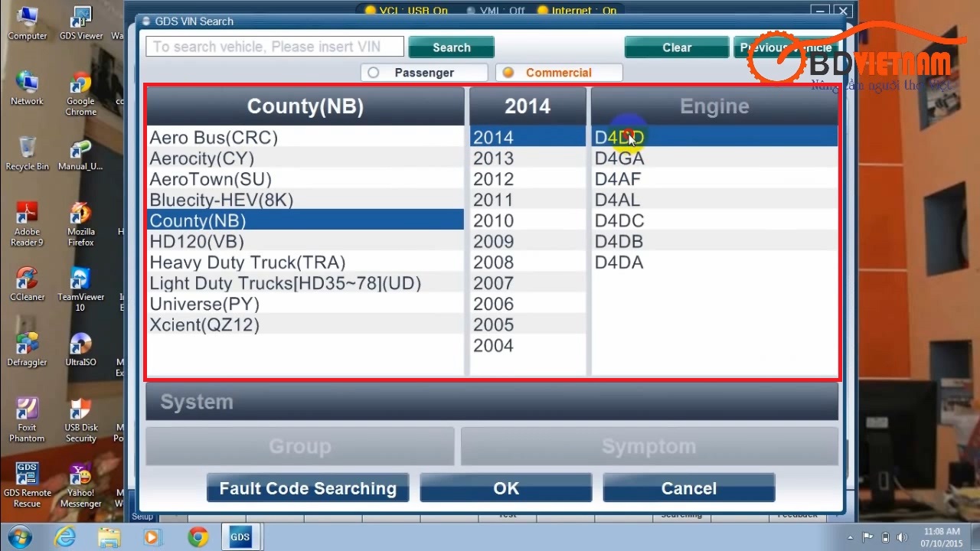Expand the System section bar

pyautogui.click(x=492, y=402)
